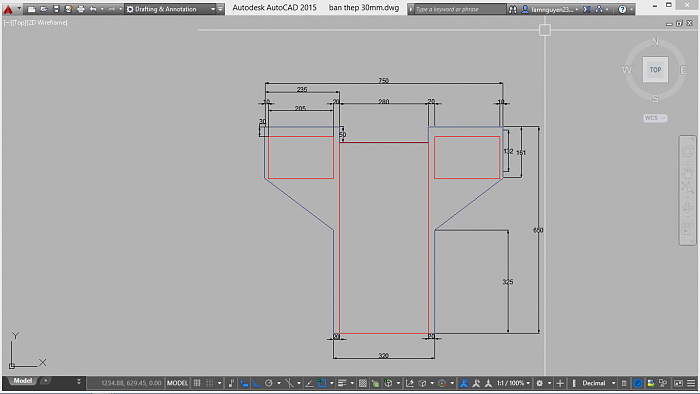Click the Gizmo icon in status bar
700x394 pixels.
[x=442, y=383]
